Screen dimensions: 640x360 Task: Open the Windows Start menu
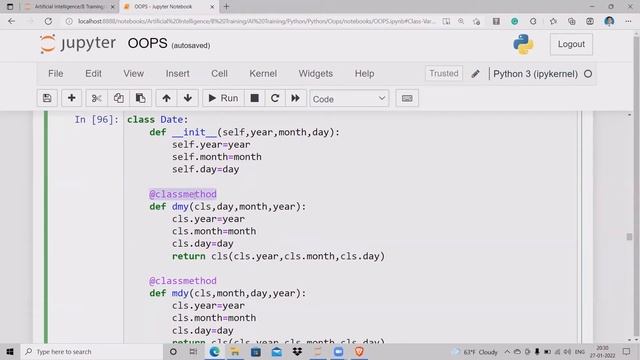(10, 351)
